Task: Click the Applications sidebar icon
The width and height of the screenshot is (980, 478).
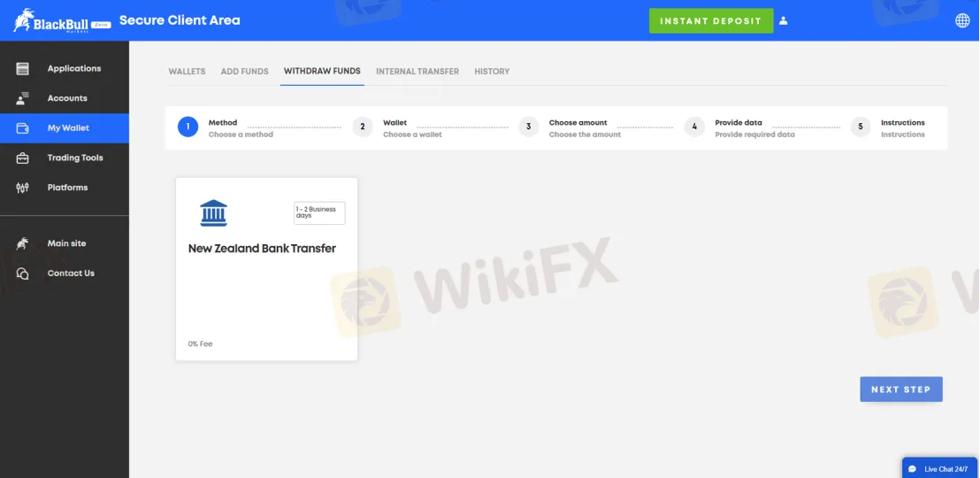Action: pos(23,69)
